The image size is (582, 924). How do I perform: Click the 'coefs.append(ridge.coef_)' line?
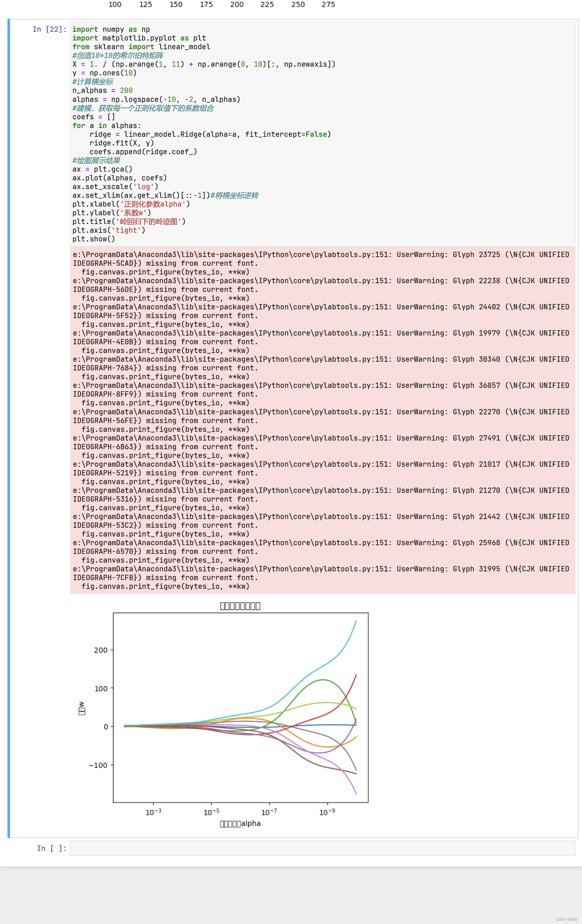click(x=143, y=152)
